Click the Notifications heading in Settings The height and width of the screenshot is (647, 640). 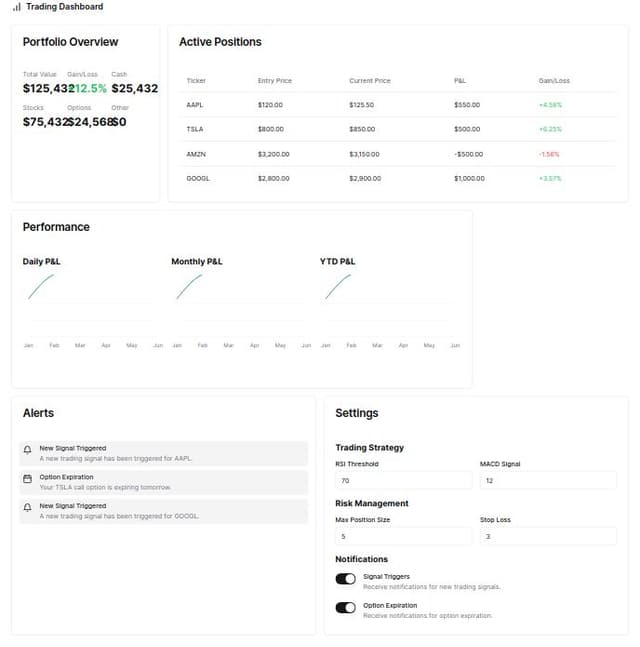(361, 559)
